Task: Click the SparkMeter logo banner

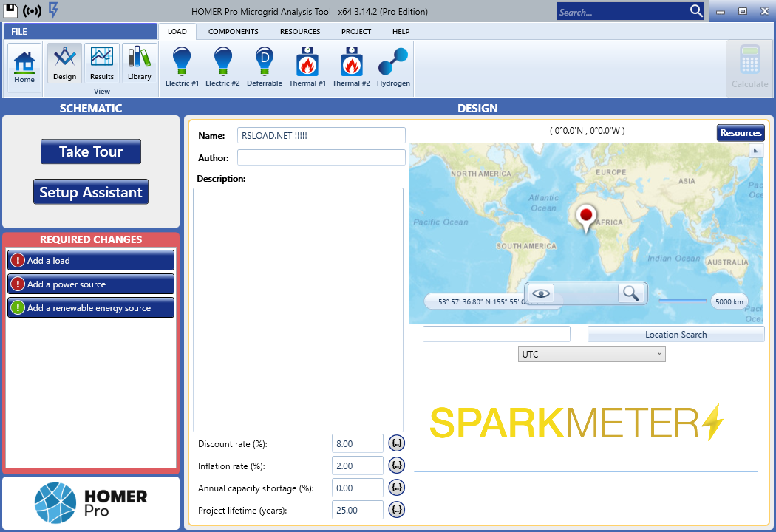Action: point(576,422)
